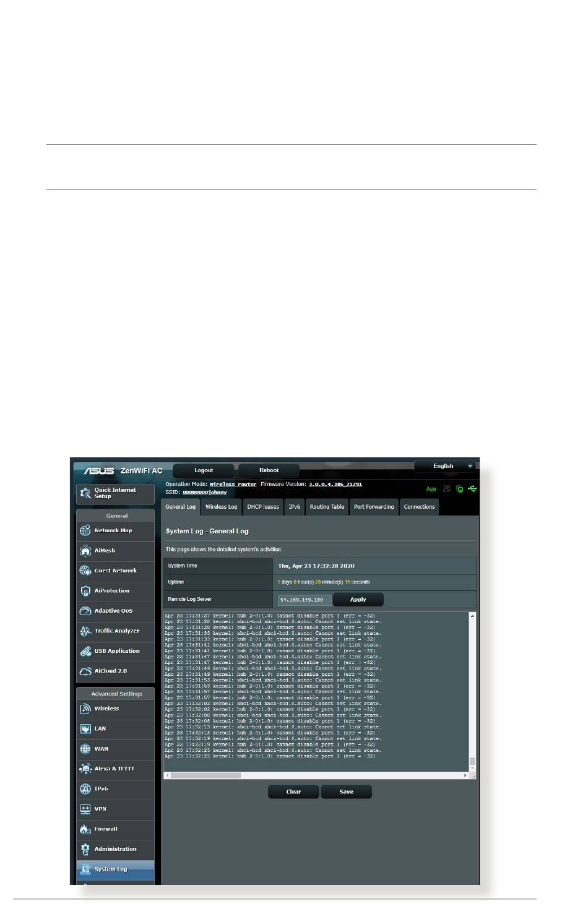Click the green network copy status icon
The width and height of the screenshot is (588, 919).
pyautogui.click(x=459, y=489)
